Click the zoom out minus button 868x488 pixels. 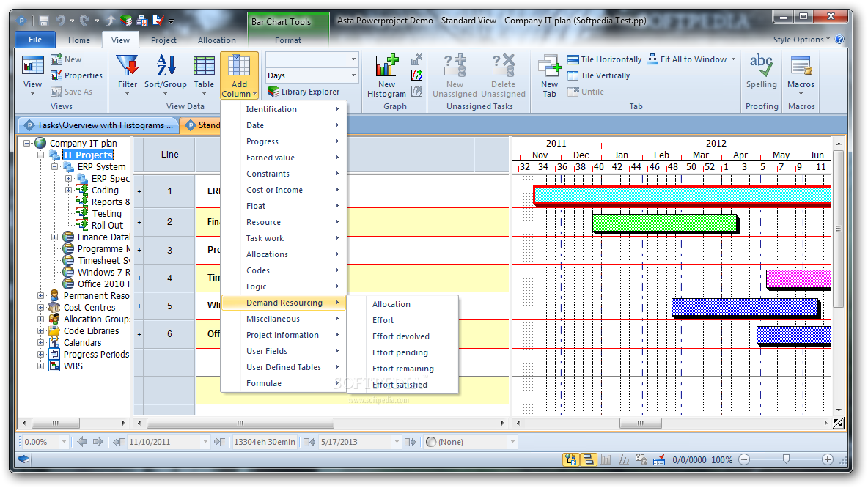click(744, 459)
